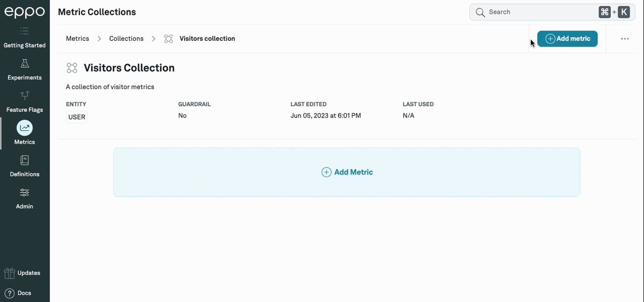Click the Add metric button

click(567, 39)
